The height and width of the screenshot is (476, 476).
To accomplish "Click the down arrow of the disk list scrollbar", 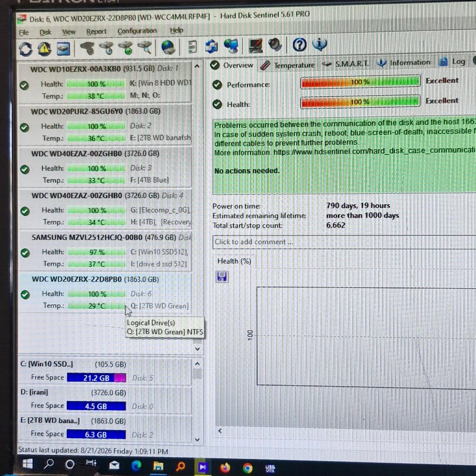I will [197, 349].
